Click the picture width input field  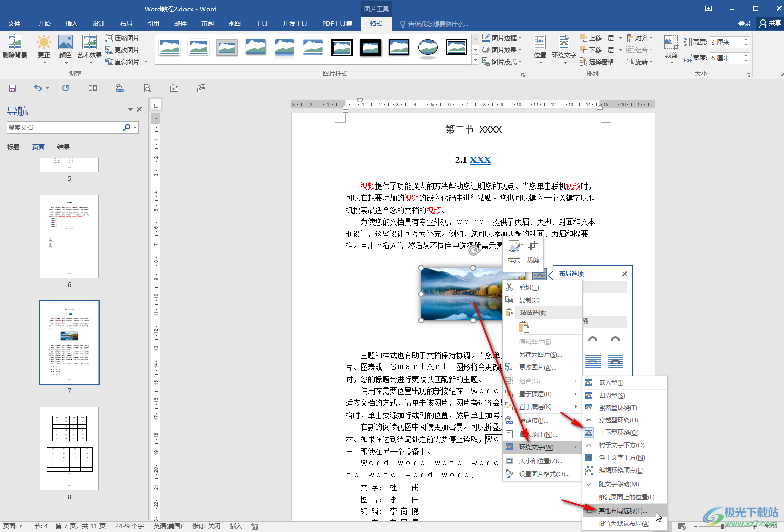pos(726,58)
